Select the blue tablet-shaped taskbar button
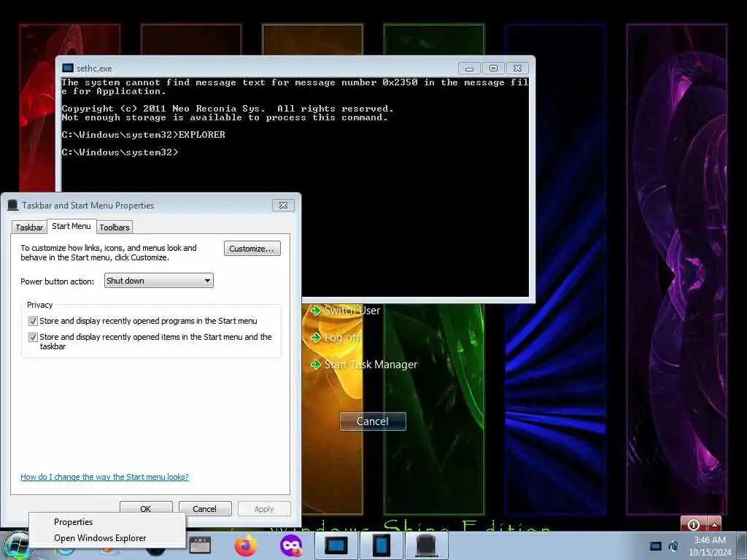The image size is (747, 560). click(381, 545)
